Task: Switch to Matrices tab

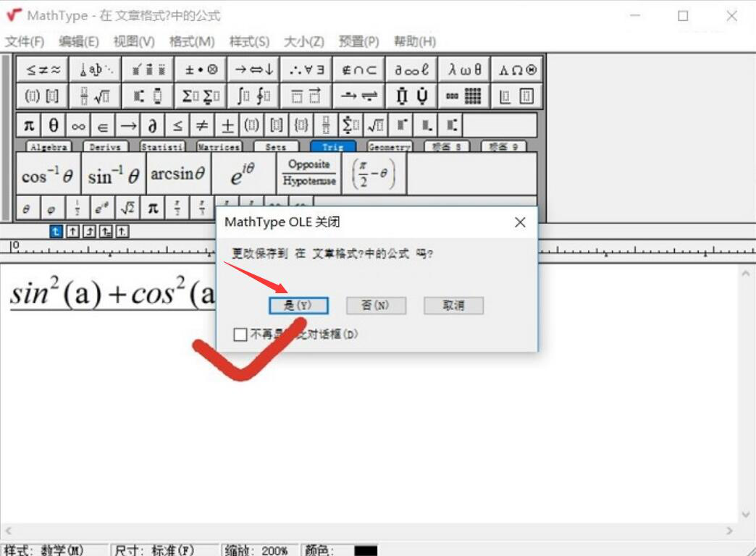Action: tap(219, 146)
